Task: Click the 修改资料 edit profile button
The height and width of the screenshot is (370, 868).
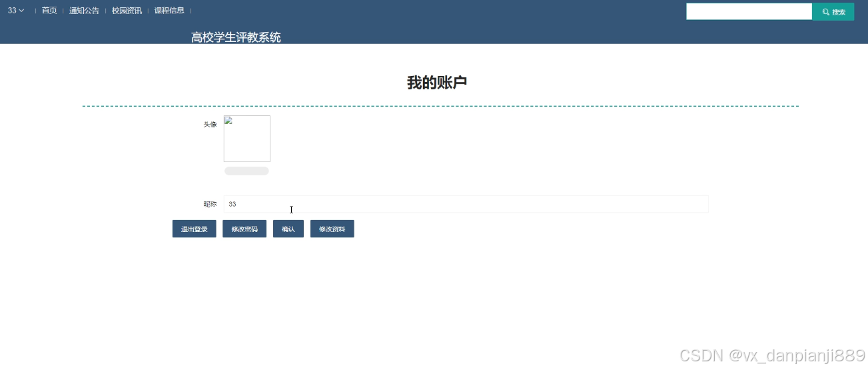Action: pos(332,229)
